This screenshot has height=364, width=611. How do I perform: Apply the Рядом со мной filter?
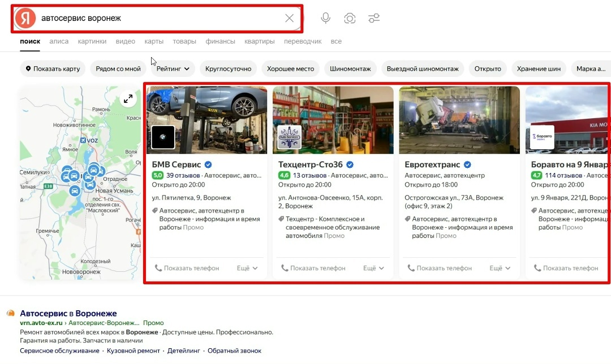click(118, 68)
